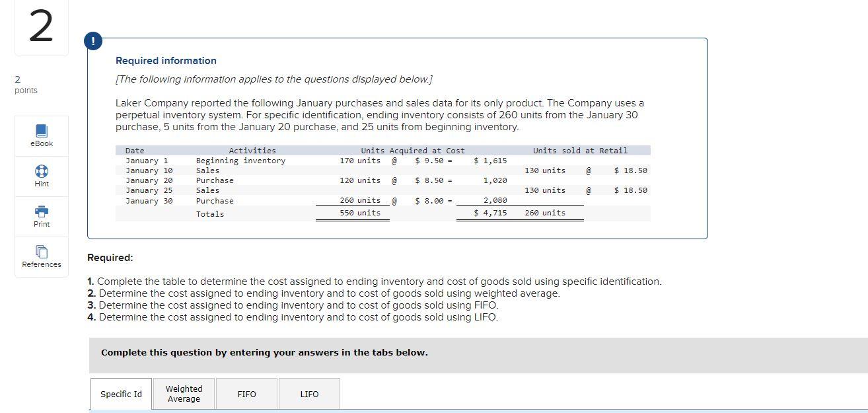Click the Print printer icon
Screen dimensions: 868x413
click(41, 211)
